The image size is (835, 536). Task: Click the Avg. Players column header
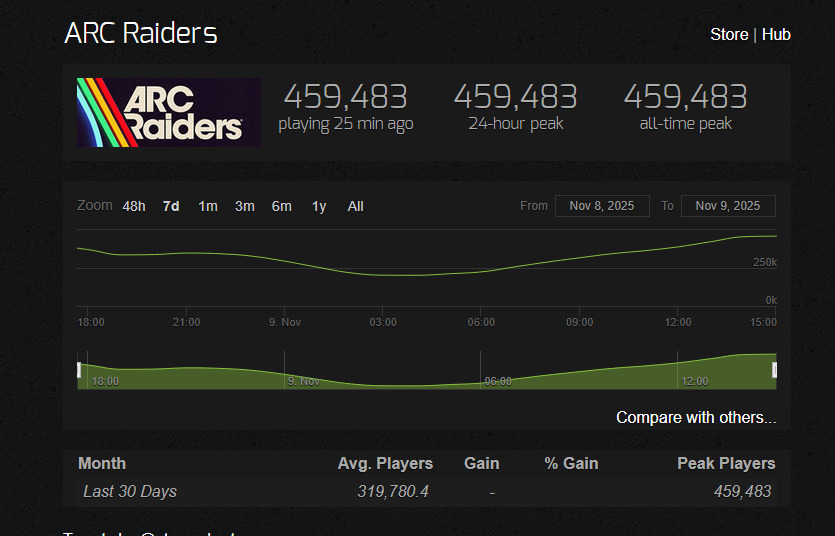pyautogui.click(x=385, y=464)
